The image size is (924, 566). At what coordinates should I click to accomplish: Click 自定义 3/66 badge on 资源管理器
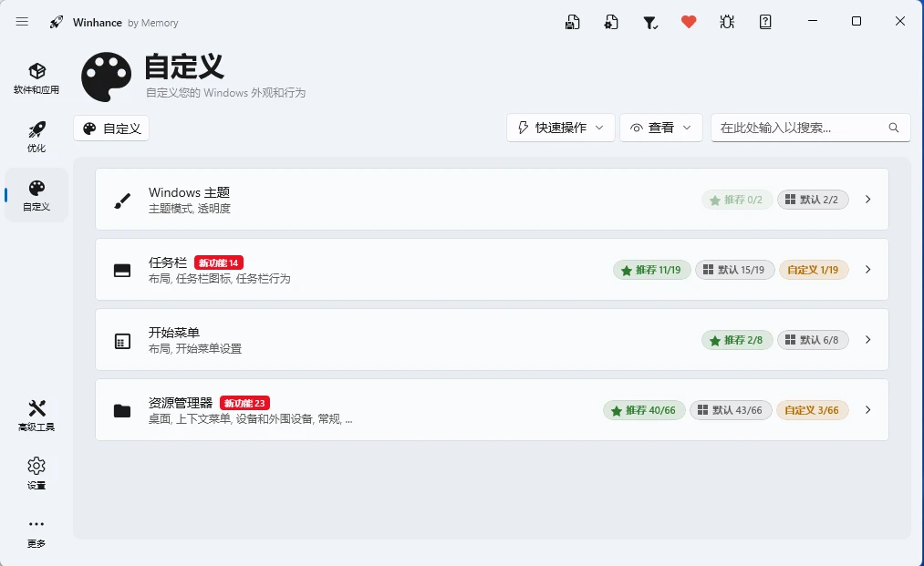tap(813, 410)
